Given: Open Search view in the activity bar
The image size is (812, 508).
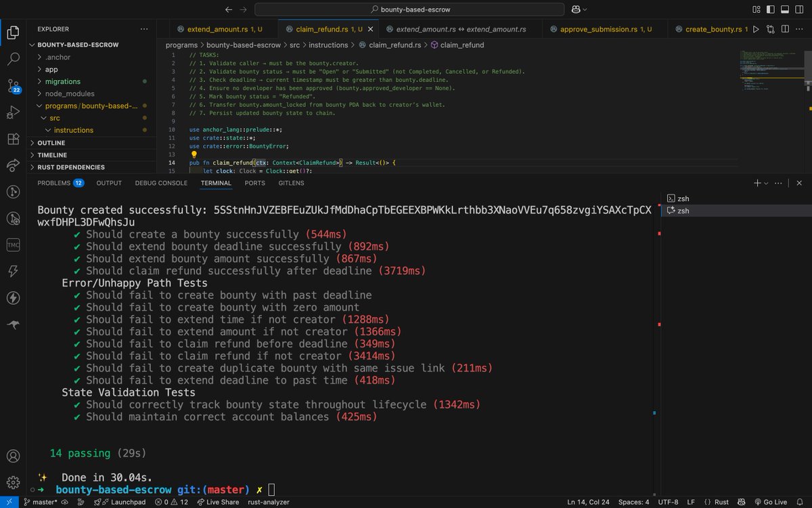Looking at the screenshot, I should pyautogui.click(x=14, y=59).
